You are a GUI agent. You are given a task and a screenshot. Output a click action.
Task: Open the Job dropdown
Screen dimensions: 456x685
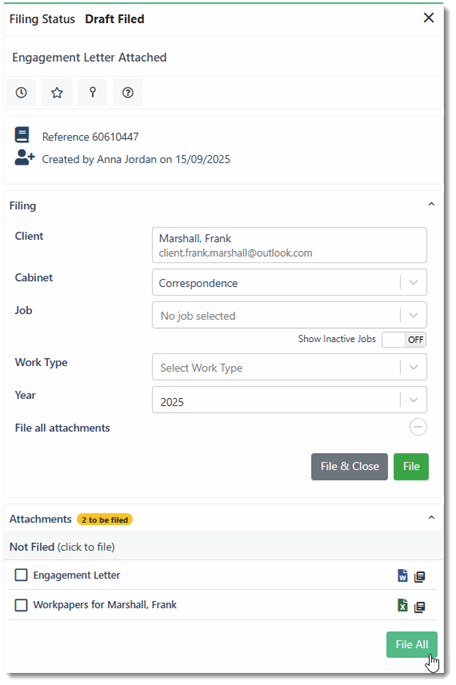[289, 315]
